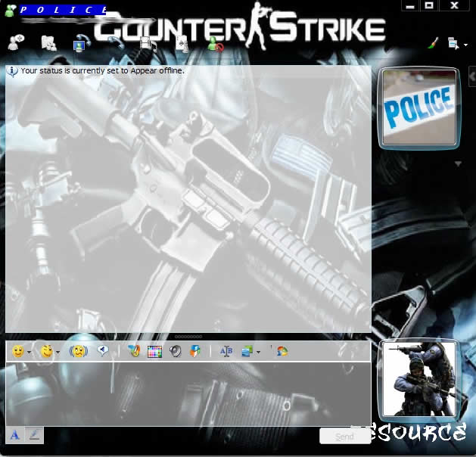Open the games playing card icon
Image resolution: width=476 pixels, height=457 pixels.
(x=182, y=44)
